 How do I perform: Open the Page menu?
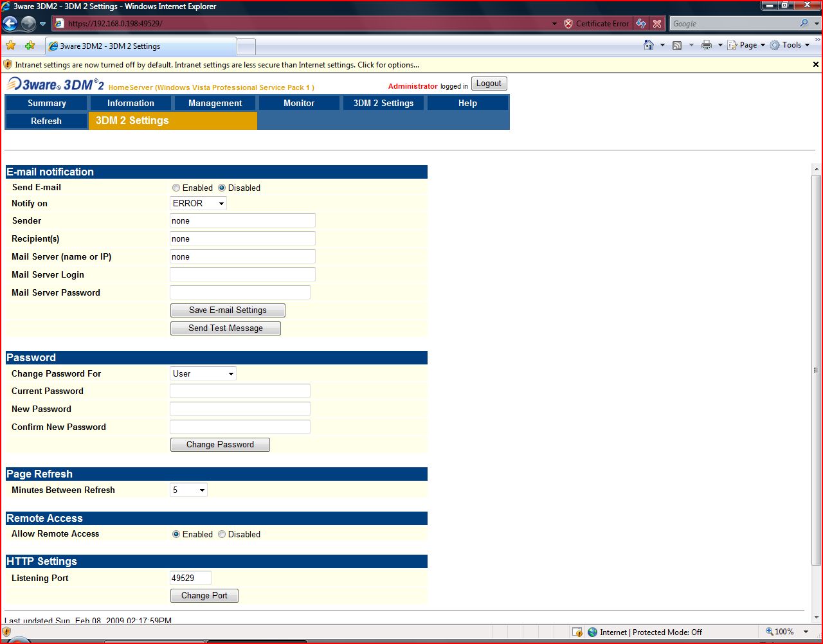tap(746, 45)
